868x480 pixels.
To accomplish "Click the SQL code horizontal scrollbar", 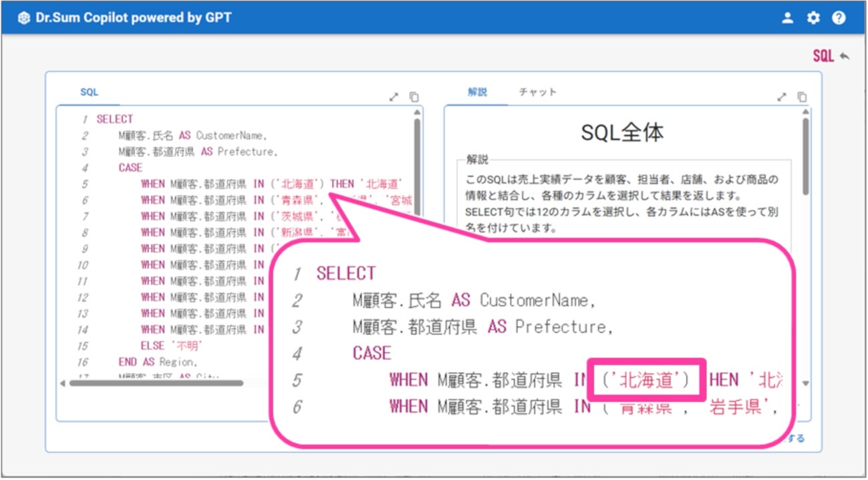I will pyautogui.click(x=156, y=383).
